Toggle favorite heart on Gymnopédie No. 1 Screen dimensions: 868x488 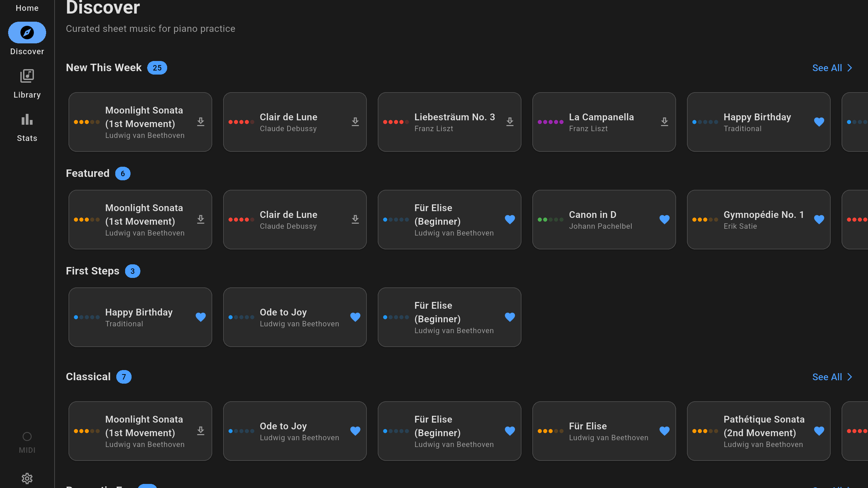click(x=819, y=220)
